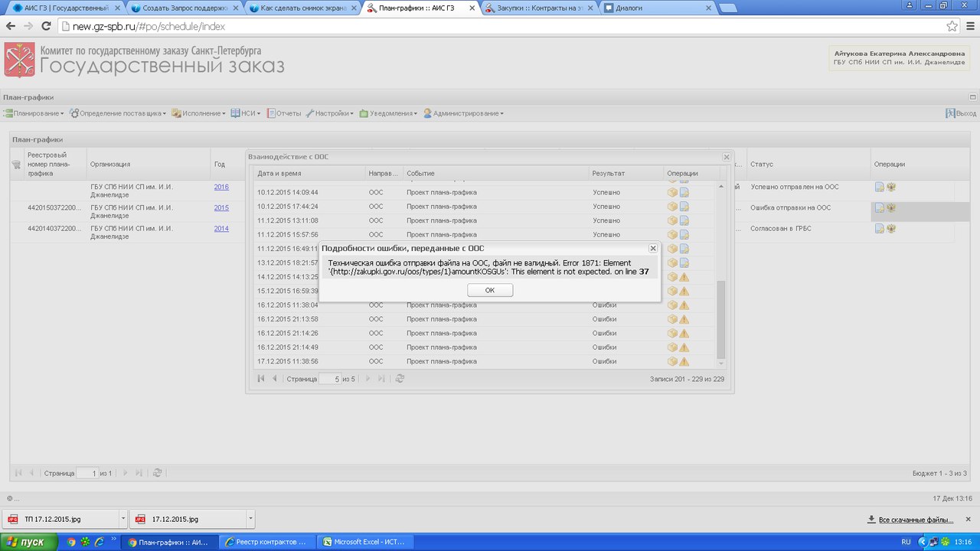Switch to the 'Создать Запрос поддержки' browser tab
Viewport: 980px width, 551px height.
184,8
